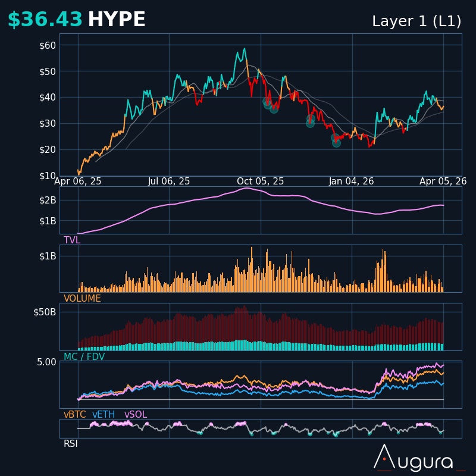Click the Jan 04, 26 date label
The width and height of the screenshot is (476, 476).
351,181
